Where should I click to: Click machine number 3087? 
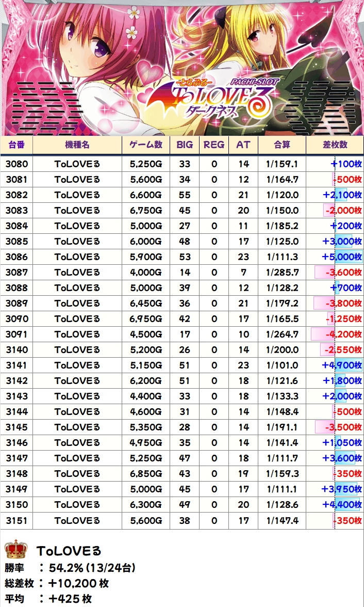coord(16,273)
